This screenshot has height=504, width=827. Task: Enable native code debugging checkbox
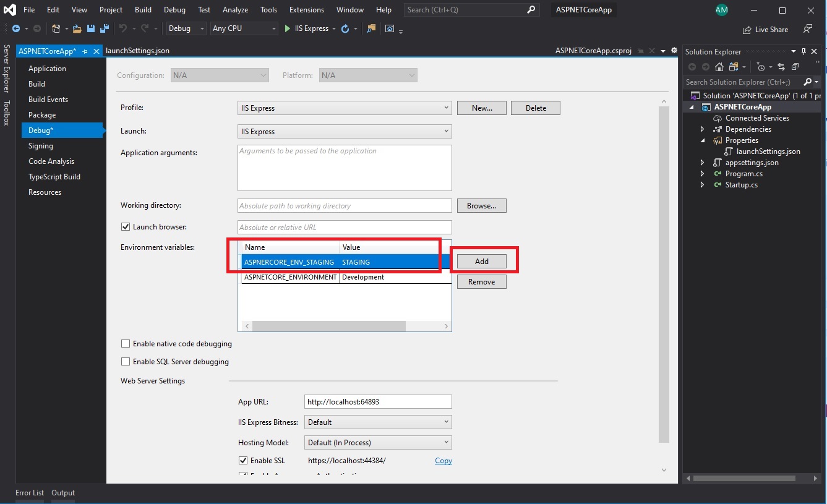click(126, 344)
